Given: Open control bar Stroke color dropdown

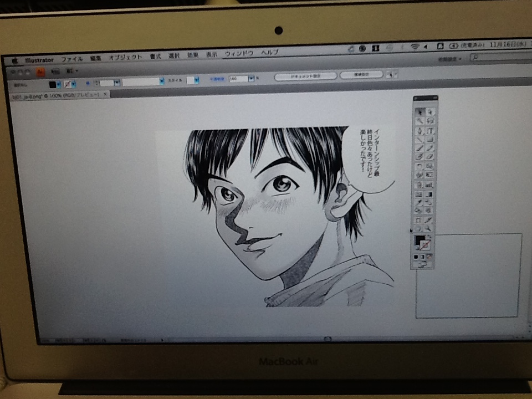Looking at the screenshot, I should coord(74,84).
